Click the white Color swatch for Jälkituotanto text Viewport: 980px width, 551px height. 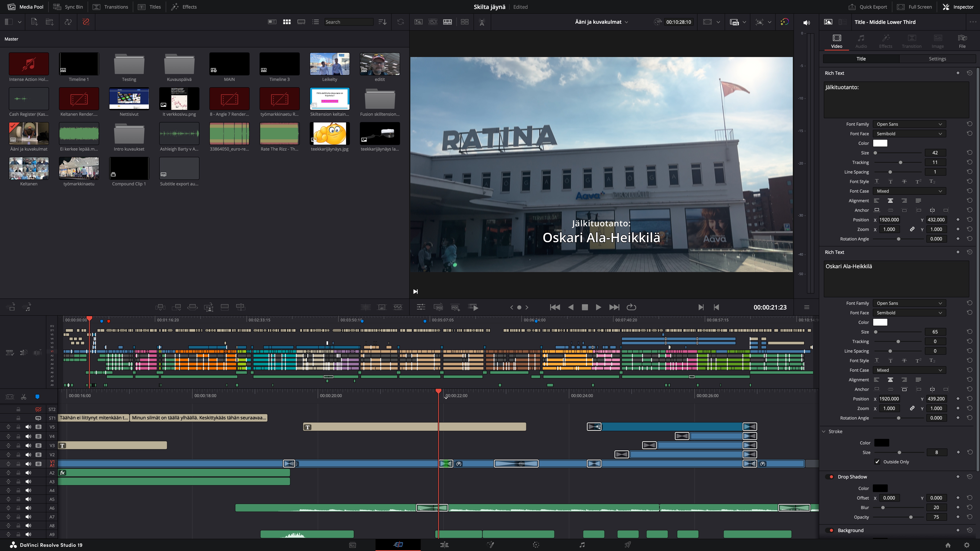click(x=880, y=143)
